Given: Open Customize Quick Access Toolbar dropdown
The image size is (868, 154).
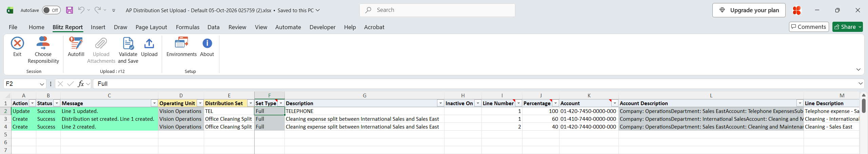Looking at the screenshot, I should point(114,11).
